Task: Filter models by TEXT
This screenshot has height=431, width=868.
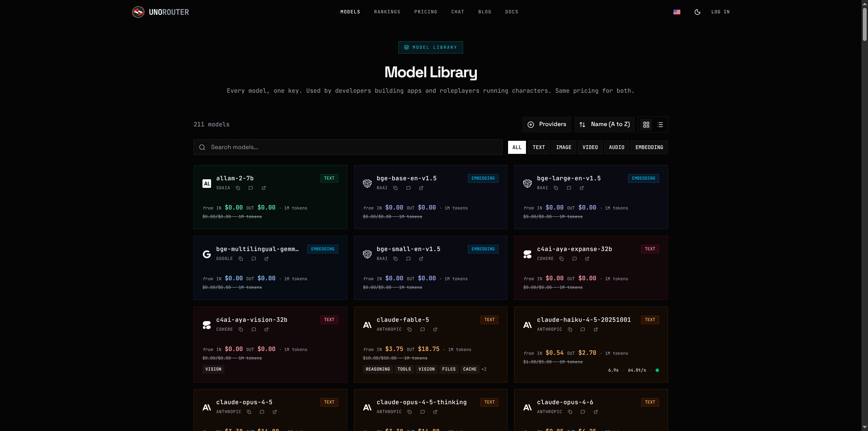Action: click(539, 147)
